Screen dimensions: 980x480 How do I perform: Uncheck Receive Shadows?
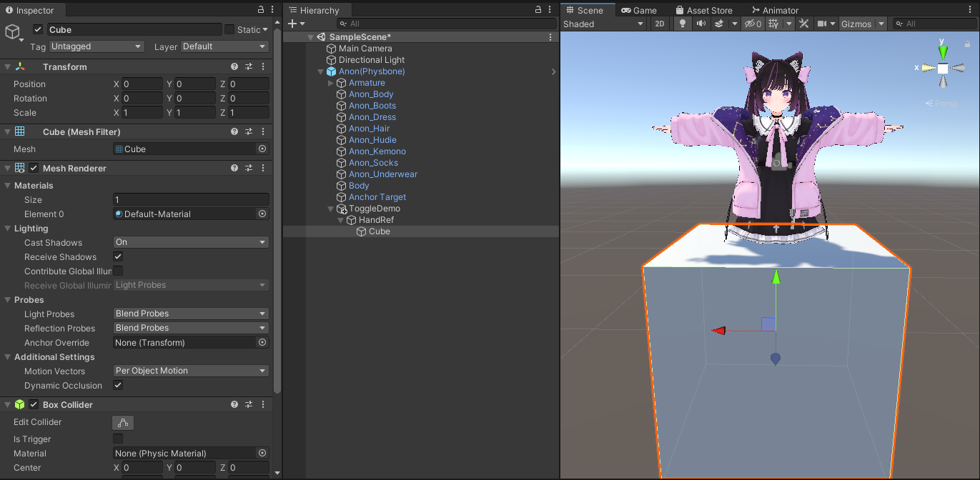coord(118,256)
